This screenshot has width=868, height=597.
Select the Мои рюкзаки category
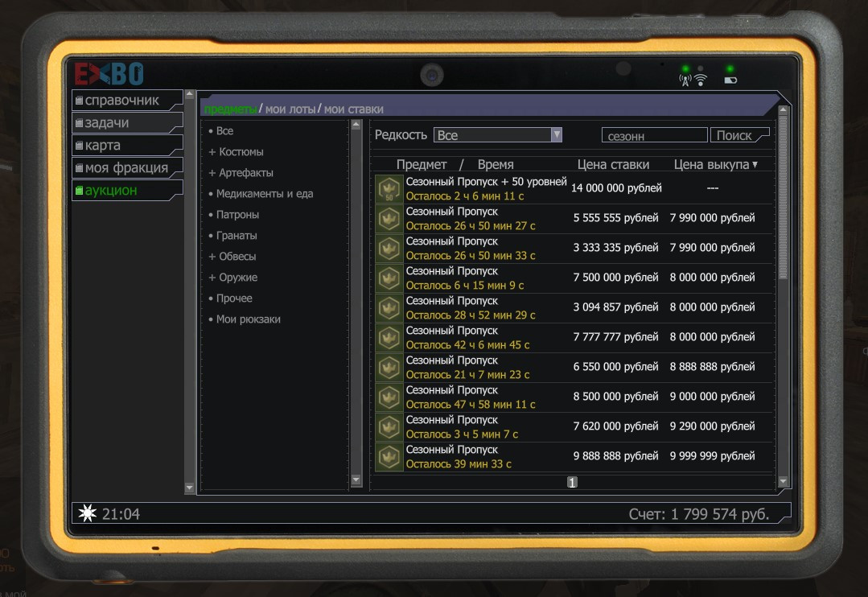(x=245, y=319)
